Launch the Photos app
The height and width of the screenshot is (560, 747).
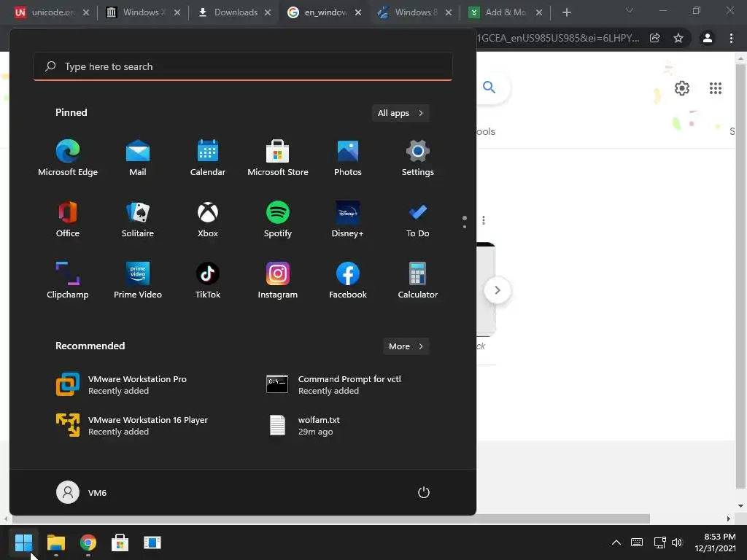tap(348, 158)
